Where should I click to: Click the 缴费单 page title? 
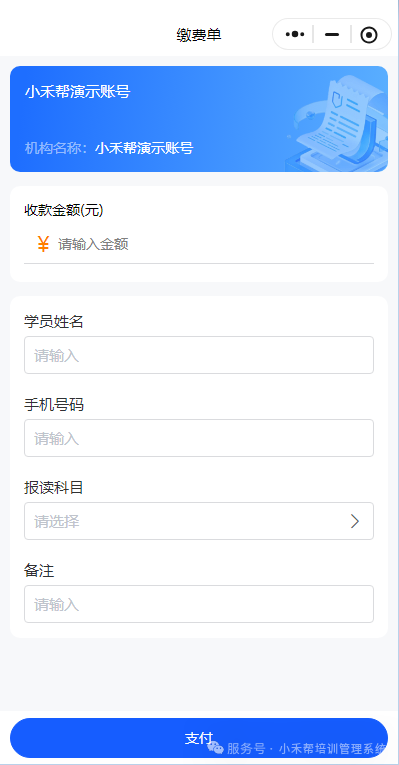click(199, 35)
